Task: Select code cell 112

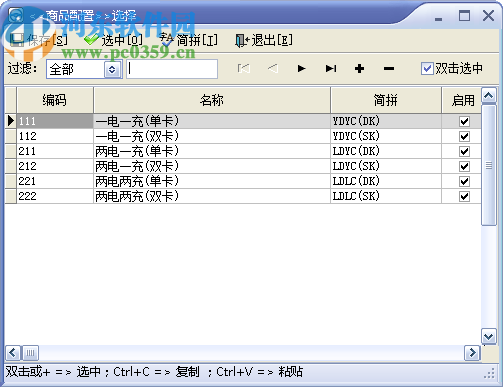Action: coord(55,136)
